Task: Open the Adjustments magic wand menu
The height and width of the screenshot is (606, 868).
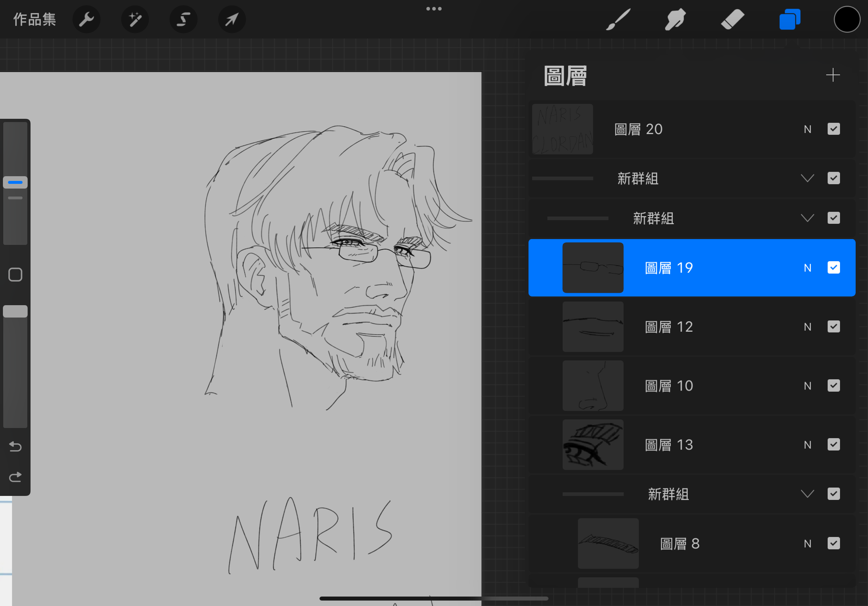Action: pyautogui.click(x=135, y=19)
